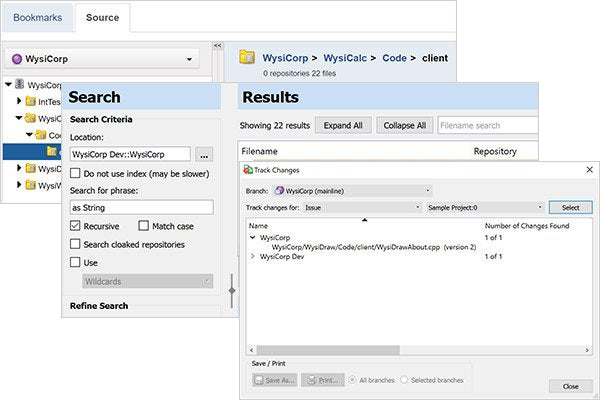This screenshot has width=600, height=400.
Task: Click the Search for phrase input field
Action: click(142, 207)
